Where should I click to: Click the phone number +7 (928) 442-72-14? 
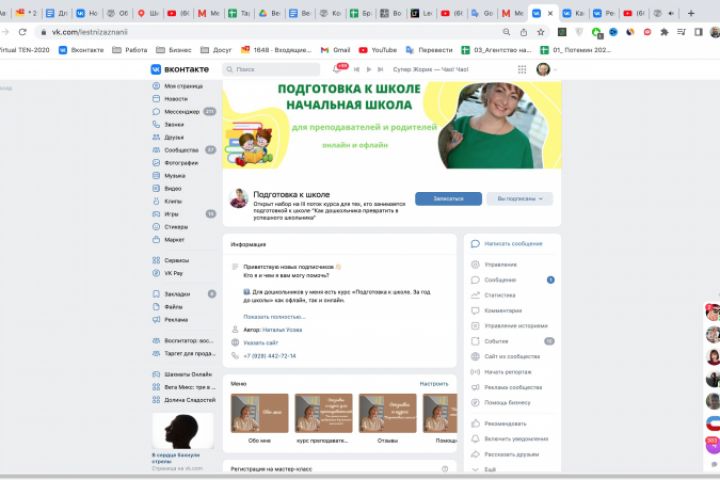(x=270, y=356)
